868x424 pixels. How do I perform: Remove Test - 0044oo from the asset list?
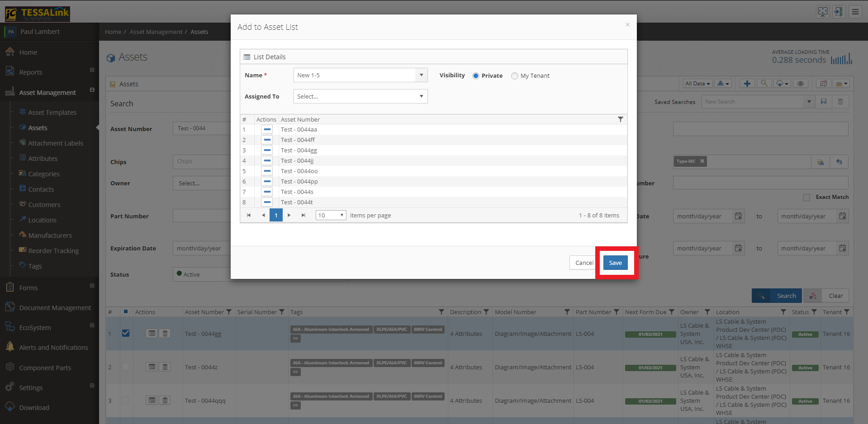point(267,171)
